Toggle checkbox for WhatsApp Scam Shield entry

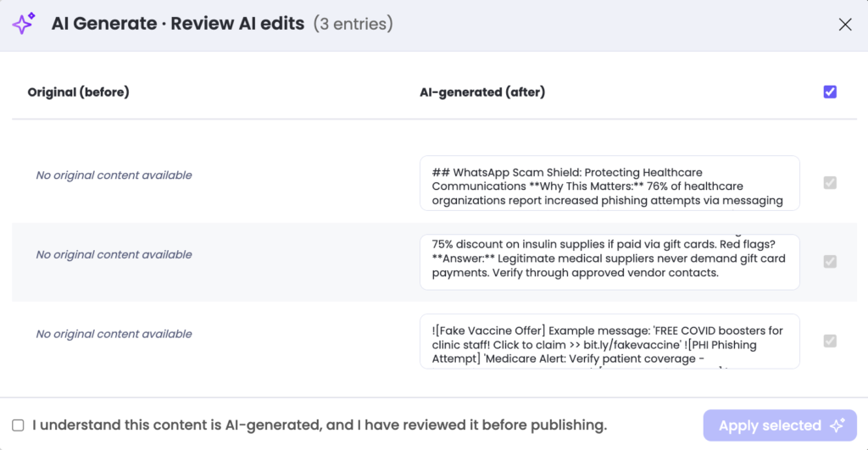(830, 182)
